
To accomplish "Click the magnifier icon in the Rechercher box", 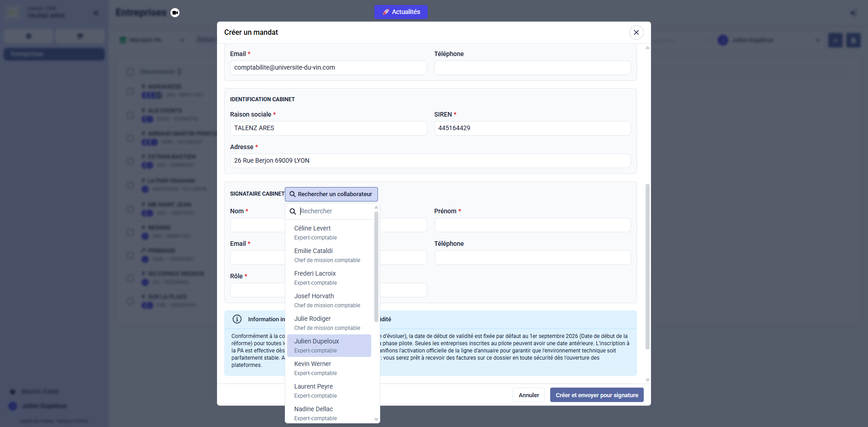I will coord(293,211).
